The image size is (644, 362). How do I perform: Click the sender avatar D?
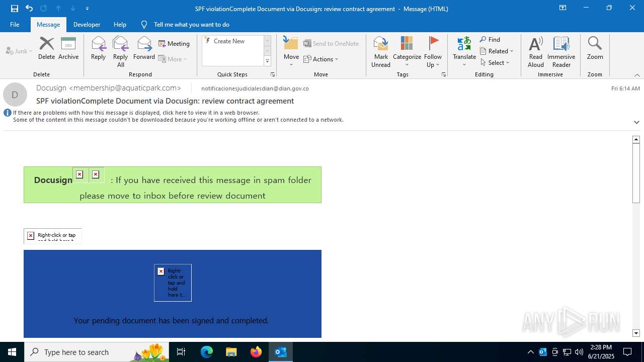15,95
